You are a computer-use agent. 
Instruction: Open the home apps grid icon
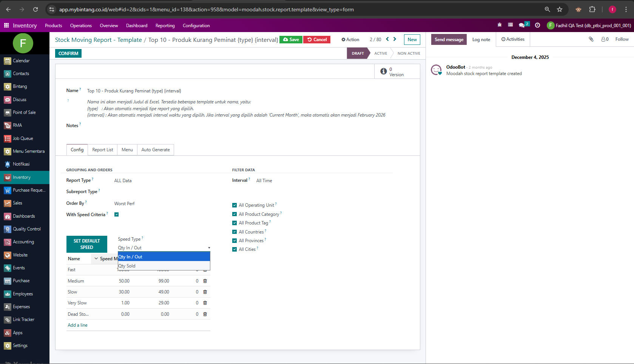(6, 25)
